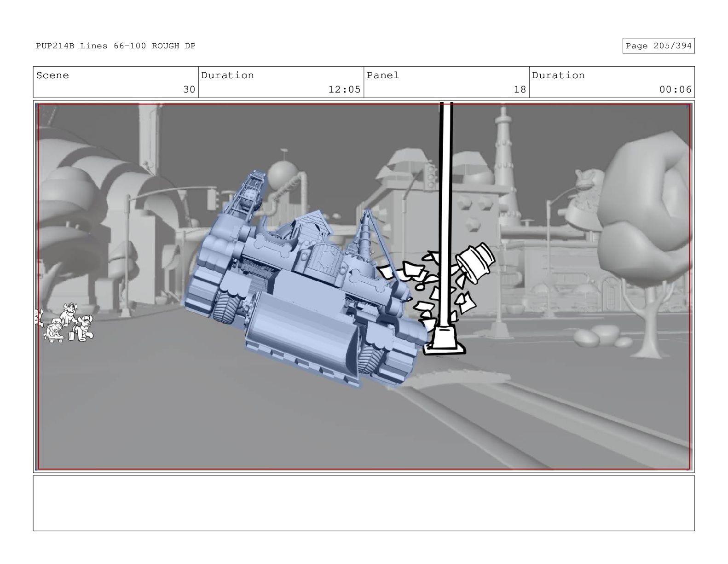Click the header text 'PUP214B Lines 66-100 ROUGH DP'
The width and height of the screenshot is (728, 564).
(x=116, y=46)
